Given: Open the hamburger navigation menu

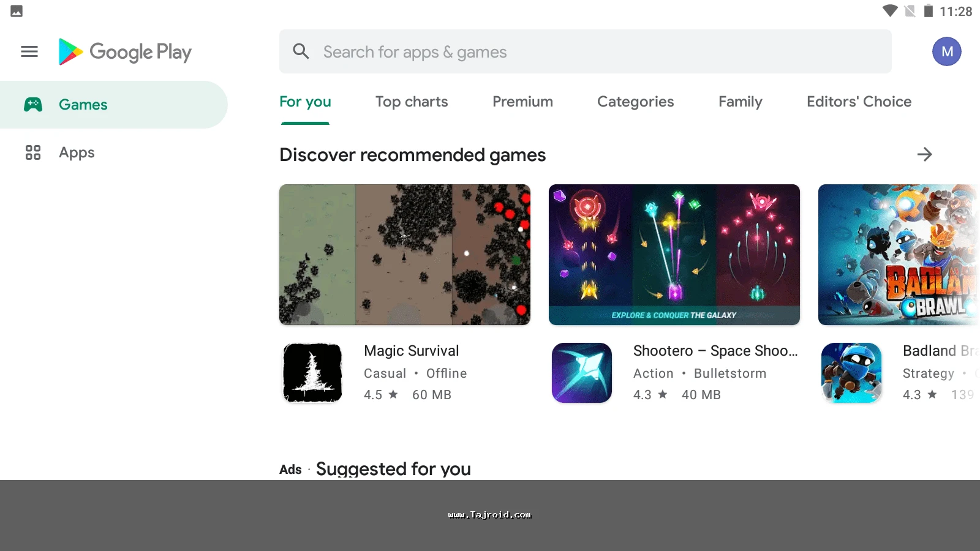Looking at the screenshot, I should [x=29, y=51].
